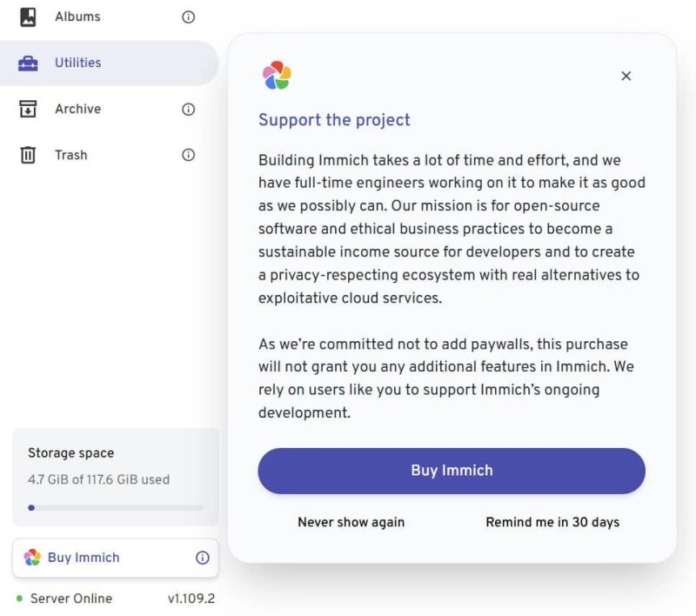Image resolution: width=696 pixels, height=616 pixels.
Task: Select the Utilities sidebar item
Action: (77, 63)
